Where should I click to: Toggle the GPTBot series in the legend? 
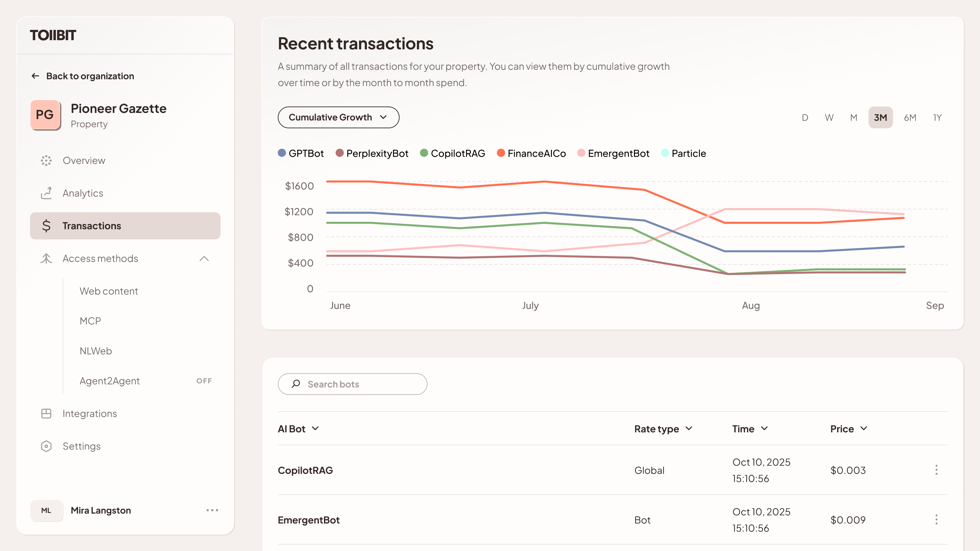[281, 153]
